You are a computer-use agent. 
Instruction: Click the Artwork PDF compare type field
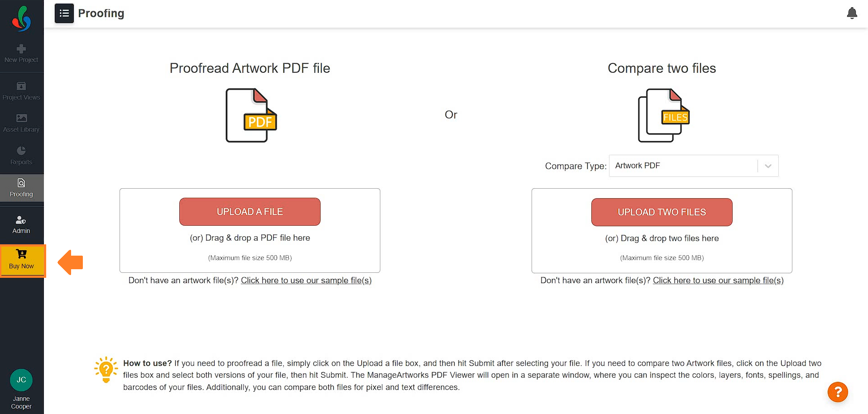(694, 166)
